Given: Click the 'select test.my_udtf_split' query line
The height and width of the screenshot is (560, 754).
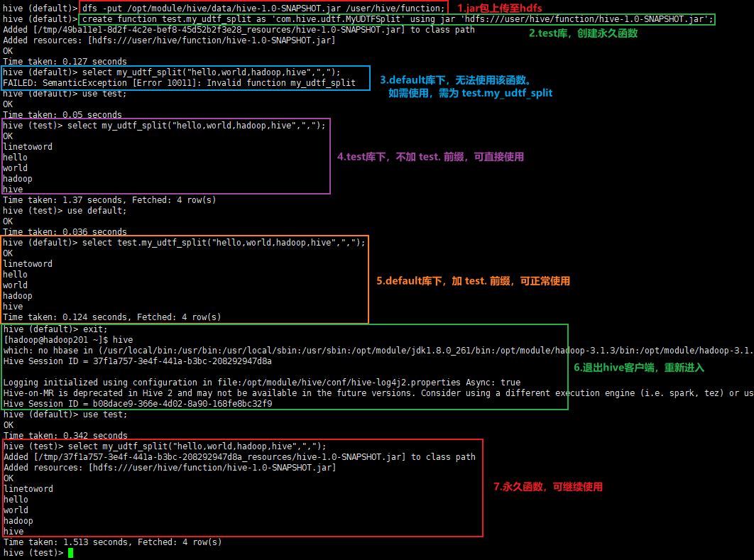Looking at the screenshot, I should (x=184, y=243).
